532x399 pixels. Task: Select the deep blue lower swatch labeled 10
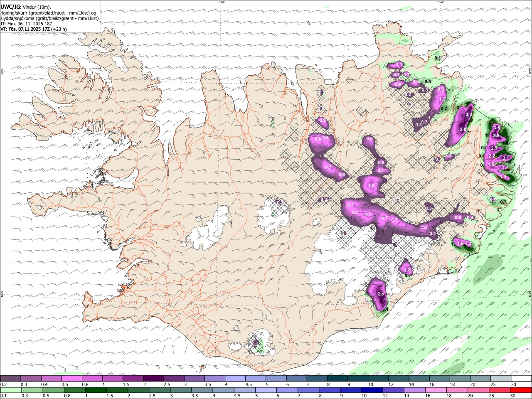372,390
